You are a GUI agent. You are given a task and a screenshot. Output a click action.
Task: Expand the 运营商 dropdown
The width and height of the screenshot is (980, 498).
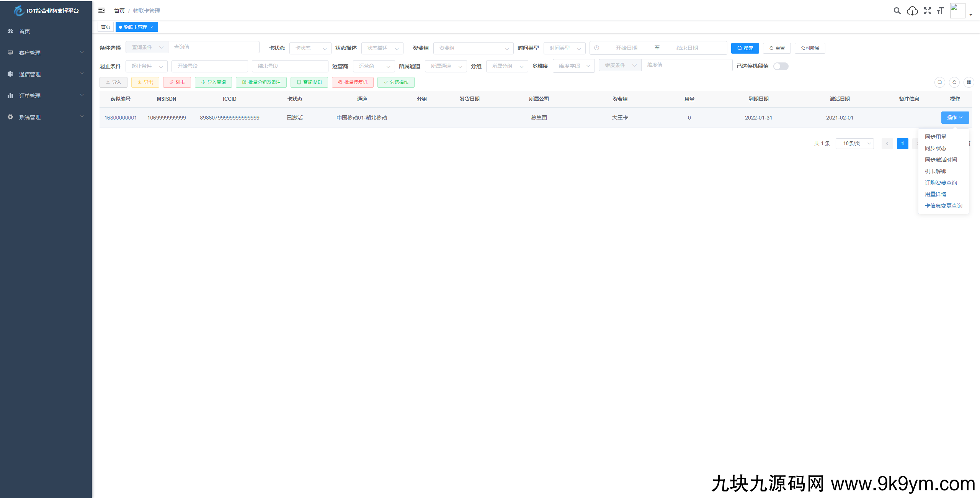tap(374, 66)
